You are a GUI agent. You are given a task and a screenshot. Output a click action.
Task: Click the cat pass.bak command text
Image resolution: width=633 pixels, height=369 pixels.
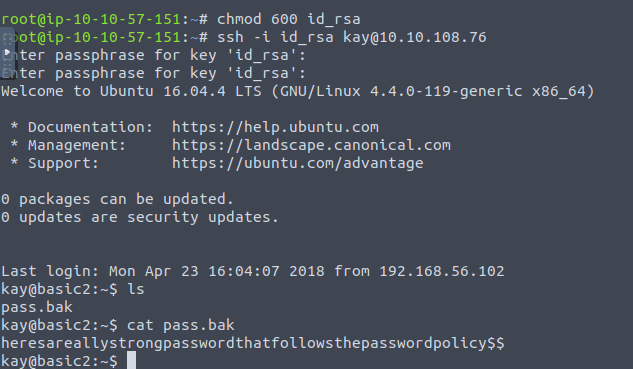click(180, 325)
